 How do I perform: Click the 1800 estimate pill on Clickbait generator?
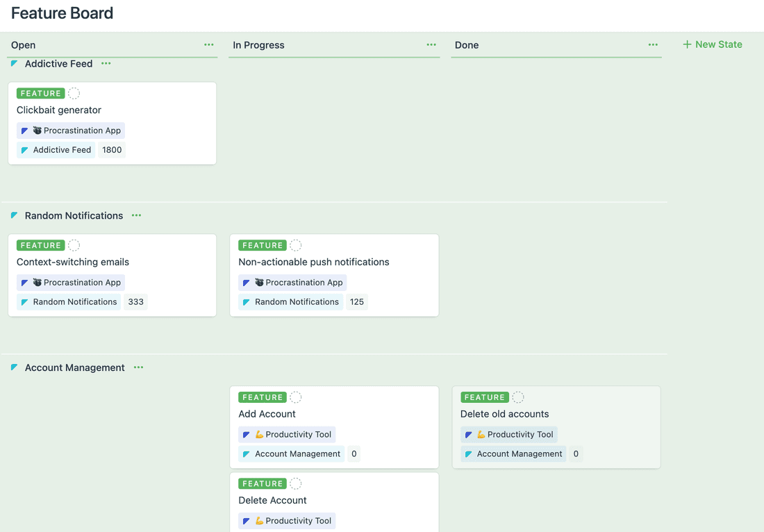(x=112, y=149)
